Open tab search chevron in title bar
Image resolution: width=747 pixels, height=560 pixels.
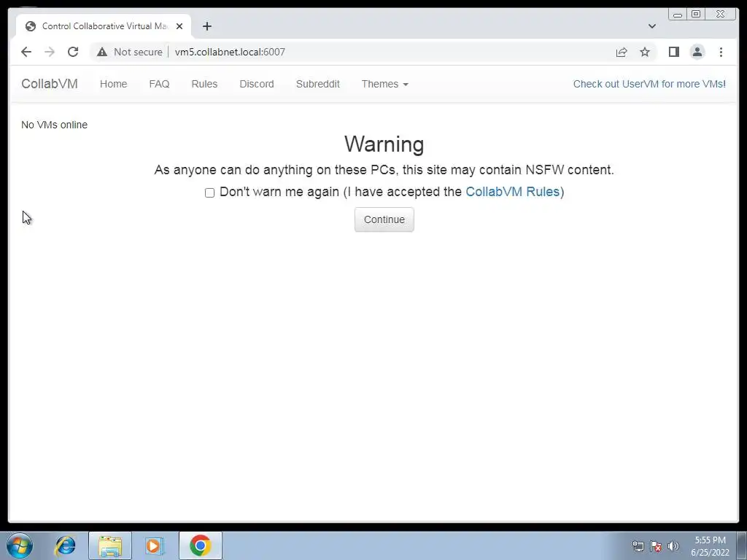pyautogui.click(x=651, y=26)
